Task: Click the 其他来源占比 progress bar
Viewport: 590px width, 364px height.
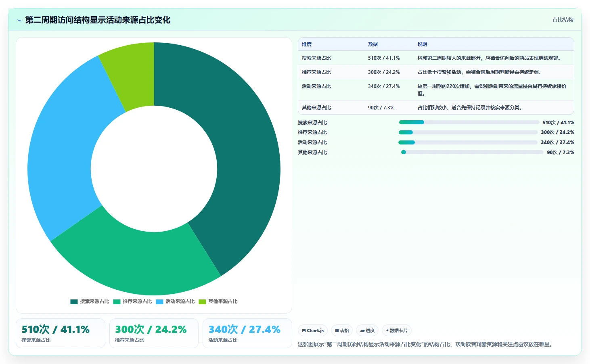Action: pyautogui.click(x=472, y=152)
